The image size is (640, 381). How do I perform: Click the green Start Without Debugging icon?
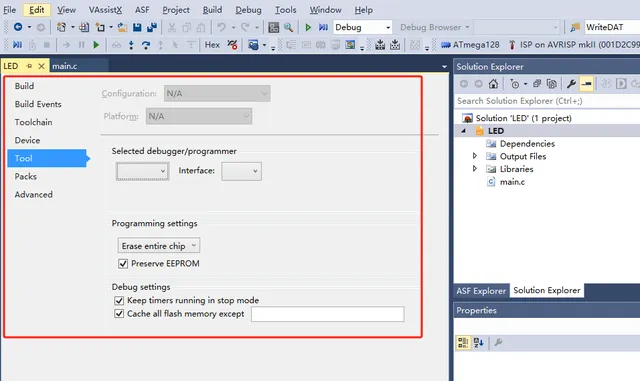[x=308, y=27]
